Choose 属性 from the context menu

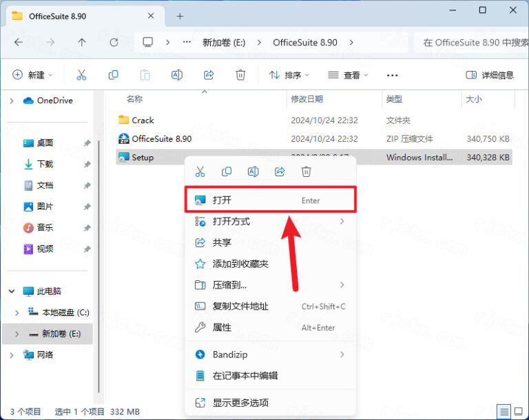point(222,328)
